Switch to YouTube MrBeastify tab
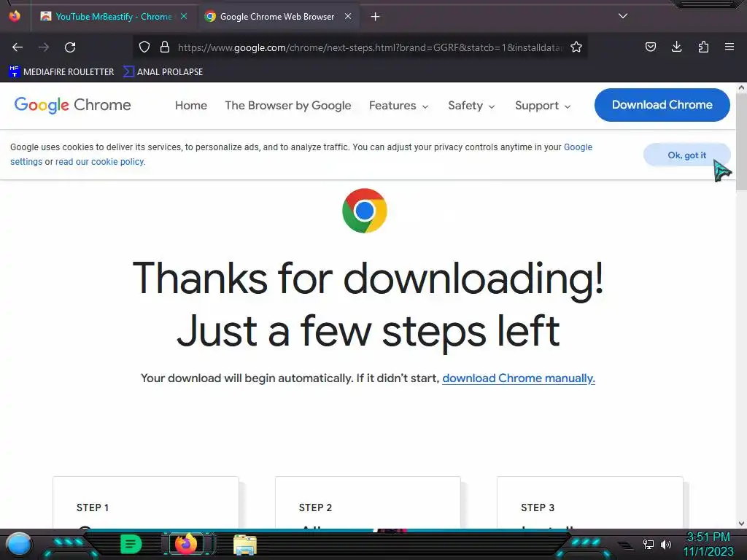Screen dimensions: 747x560 113,17
